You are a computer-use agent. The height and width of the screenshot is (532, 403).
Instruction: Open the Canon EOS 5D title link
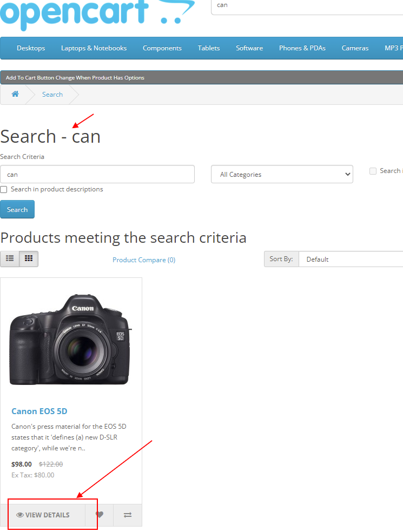pos(39,411)
